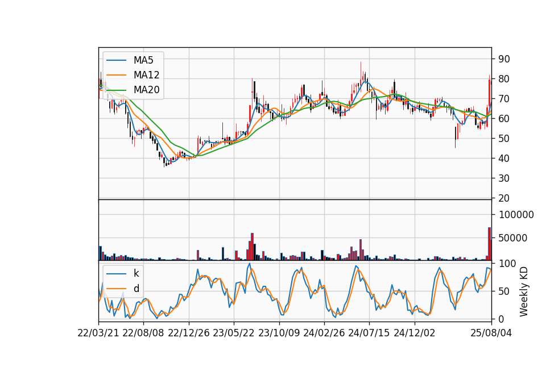The width and height of the screenshot is (546, 392).
Task: Click the volume axis value 50000
Action: 513,238
